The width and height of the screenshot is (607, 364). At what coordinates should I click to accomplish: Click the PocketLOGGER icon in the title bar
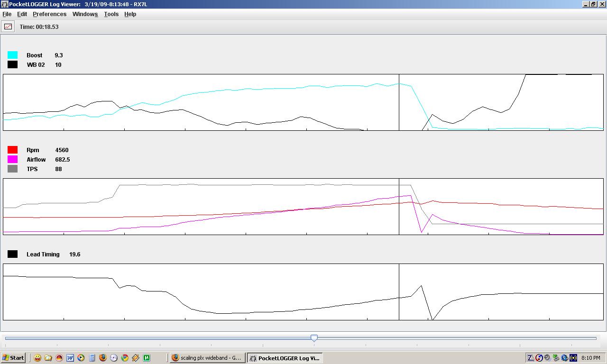coord(4,4)
